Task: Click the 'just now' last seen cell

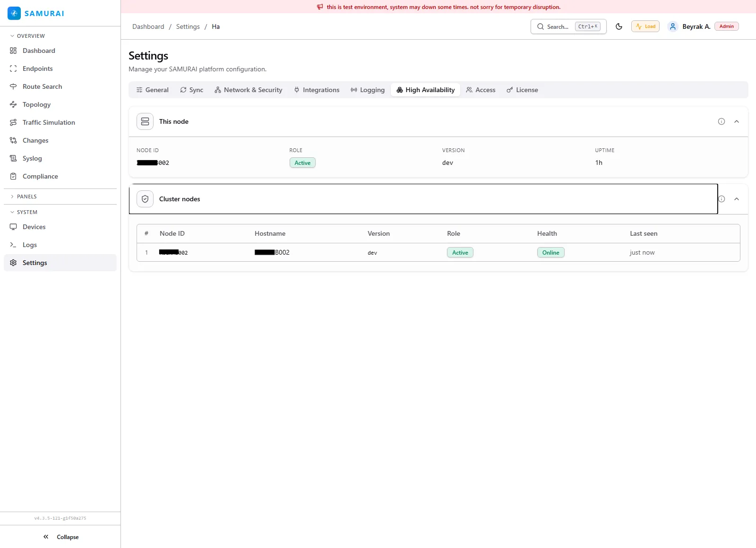Action: click(642, 252)
